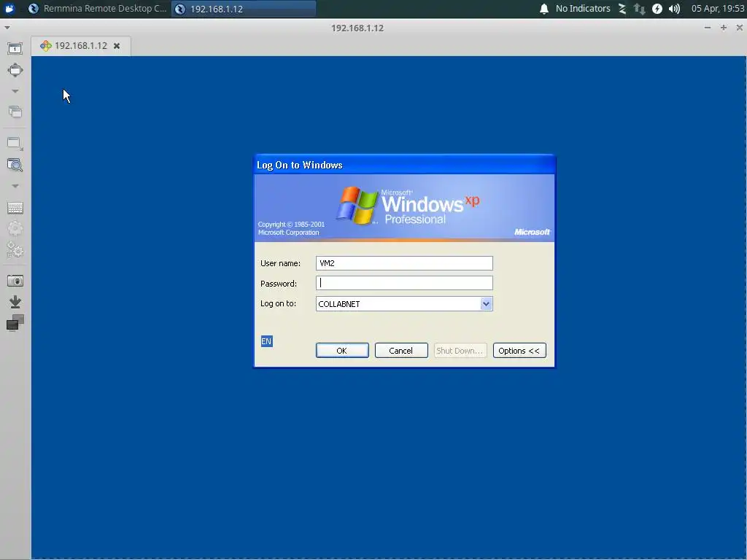Screen dimensions: 747x560
Task: Close the Remmina connection window
Action: 740,28
